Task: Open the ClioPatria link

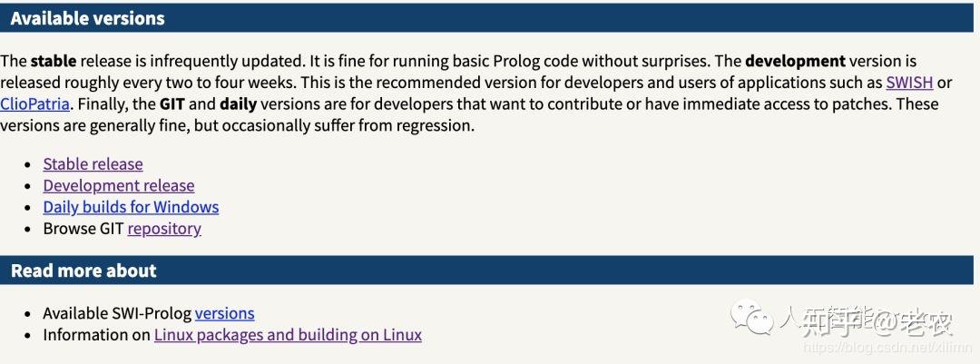Action: (x=34, y=104)
